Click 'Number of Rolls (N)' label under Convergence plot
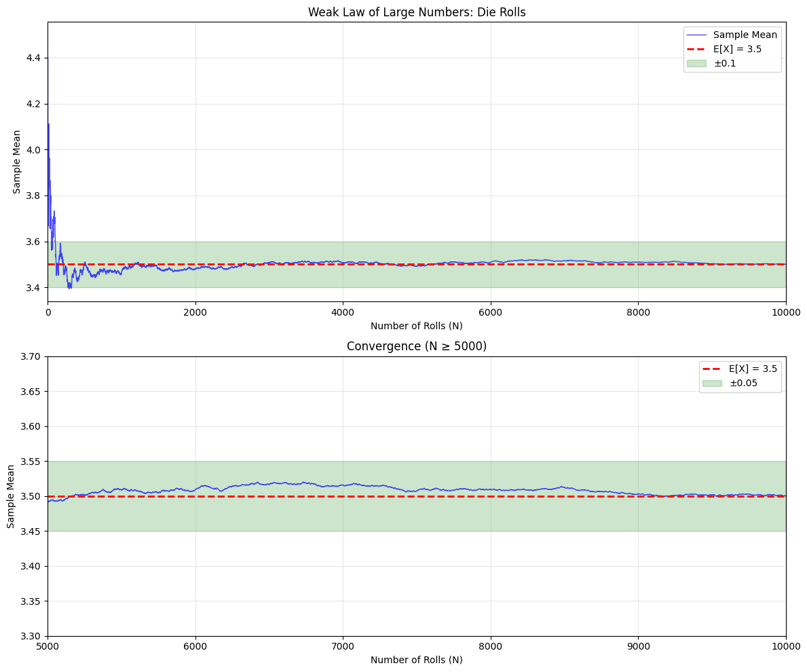The width and height of the screenshot is (807, 672). (417, 660)
